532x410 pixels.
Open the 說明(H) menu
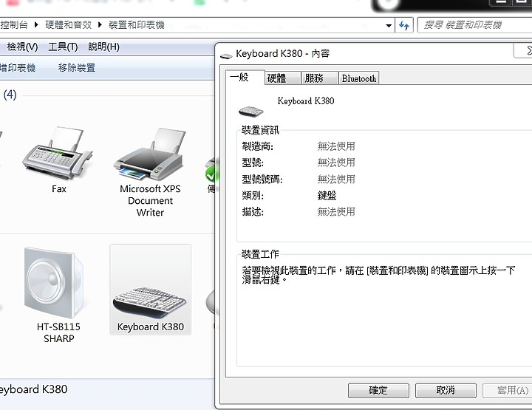pos(104,47)
